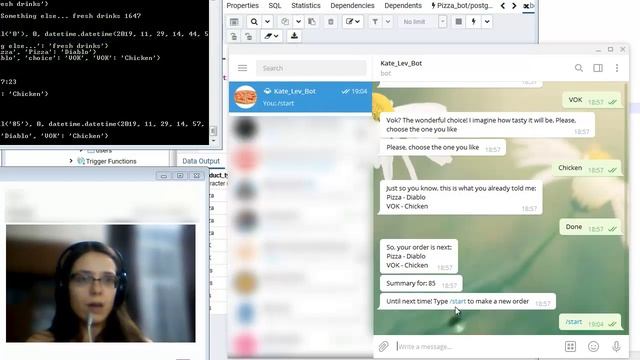The height and width of the screenshot is (360, 640).
Task: Click the Copy icon in pgAdmin toolbar
Action: tap(285, 22)
